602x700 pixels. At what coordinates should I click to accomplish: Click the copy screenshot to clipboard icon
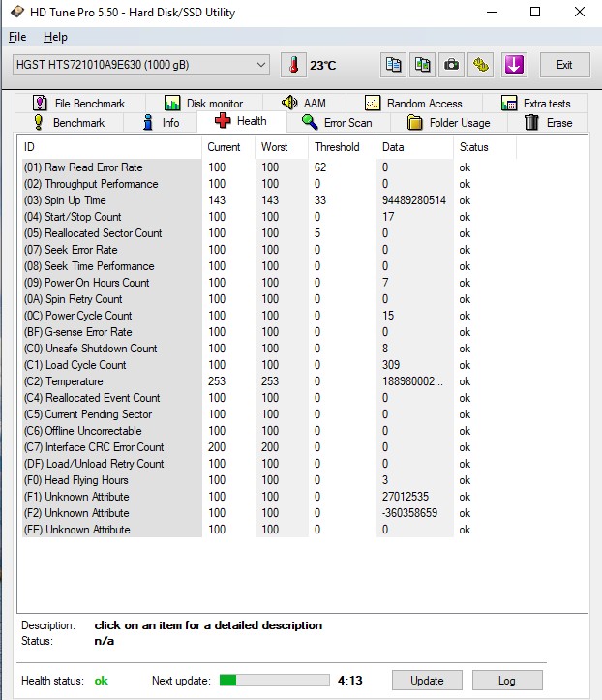point(422,65)
